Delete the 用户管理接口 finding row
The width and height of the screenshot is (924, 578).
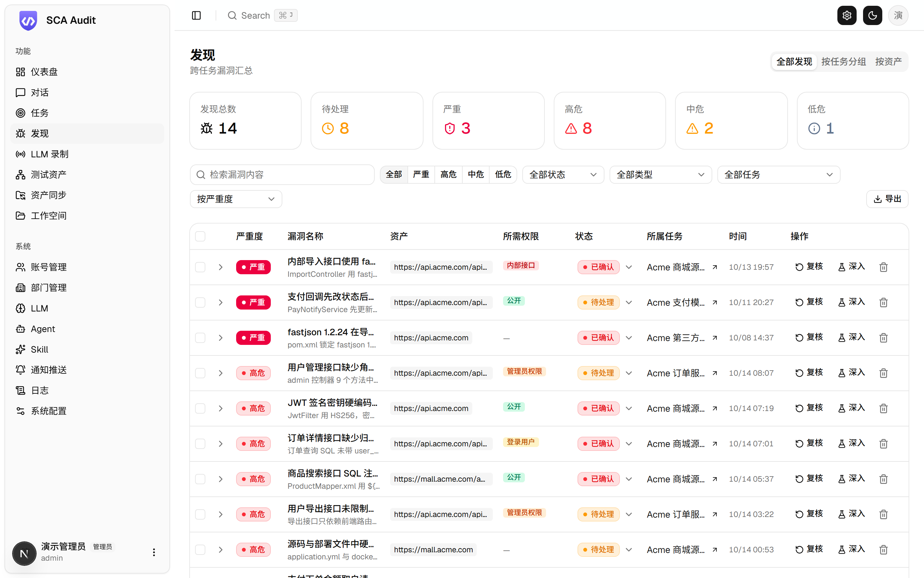[x=884, y=373]
